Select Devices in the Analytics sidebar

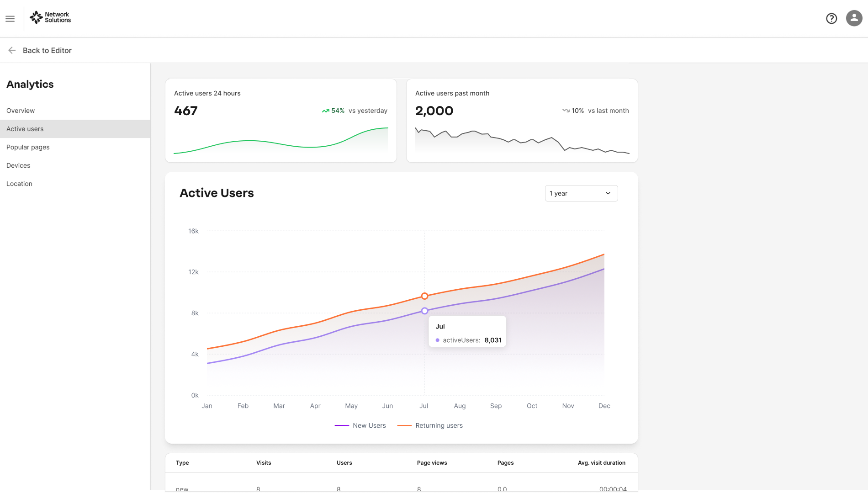(18, 165)
